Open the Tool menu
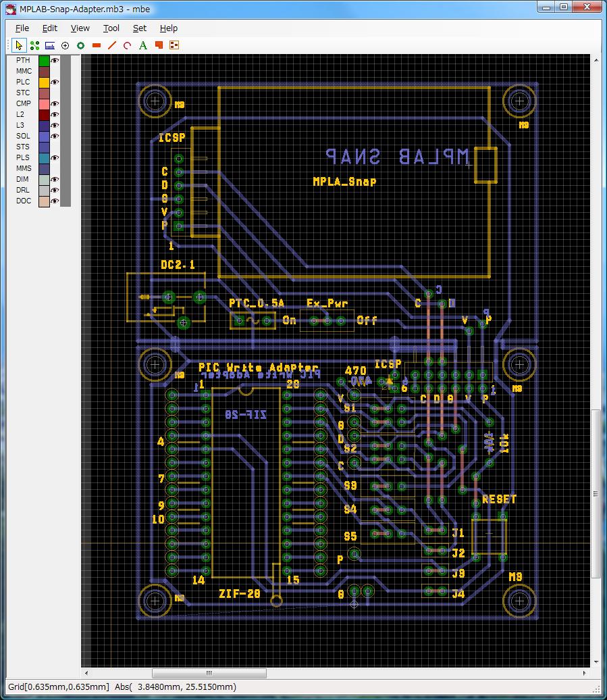Image resolution: width=607 pixels, height=700 pixels. point(111,28)
